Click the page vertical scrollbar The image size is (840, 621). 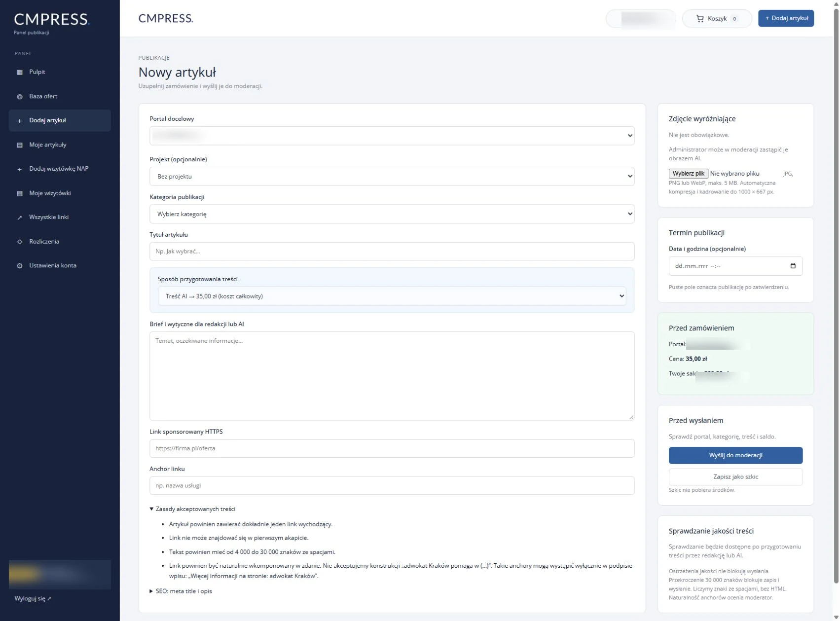[x=836, y=296]
